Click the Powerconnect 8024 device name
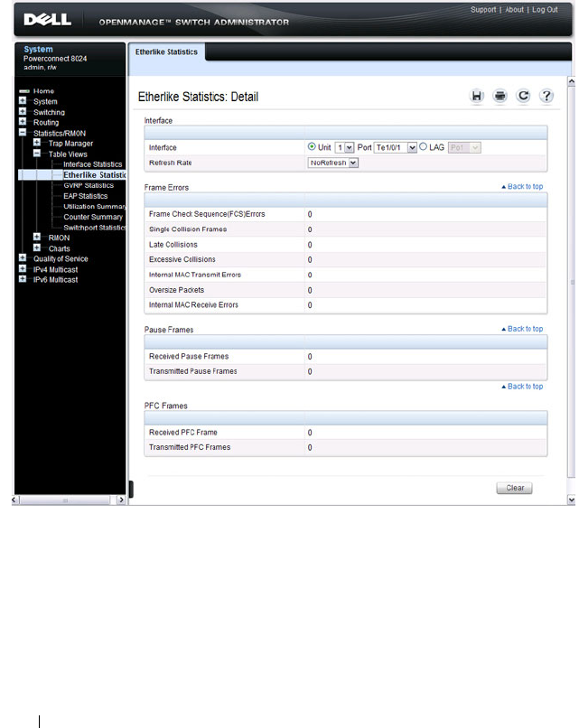The image size is (579, 728). point(55,59)
